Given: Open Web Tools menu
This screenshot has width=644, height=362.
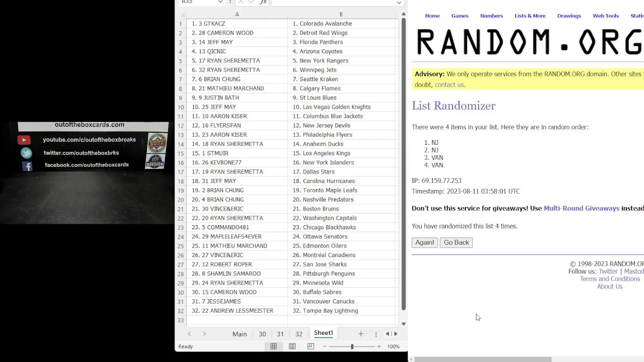Looking at the screenshot, I should click(606, 16).
